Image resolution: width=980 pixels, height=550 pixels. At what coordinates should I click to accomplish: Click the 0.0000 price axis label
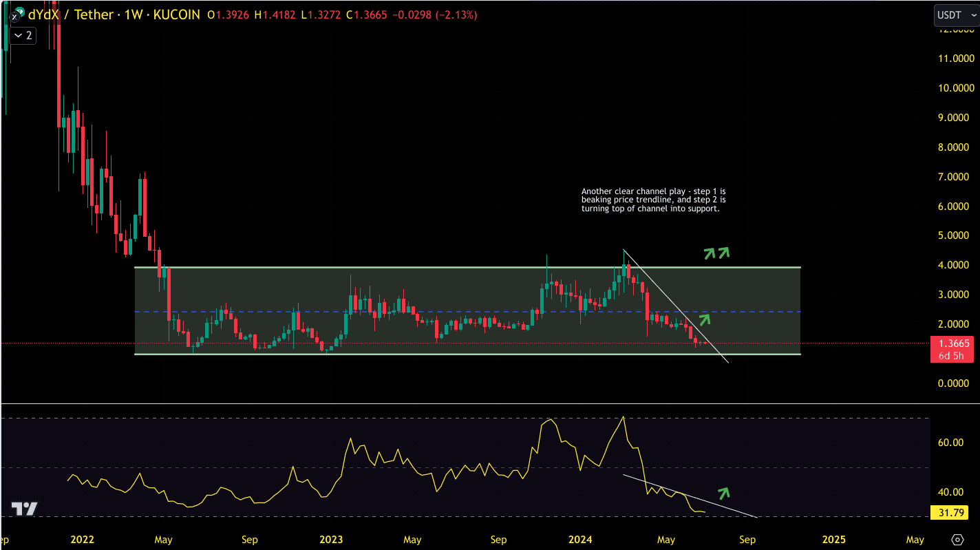point(952,383)
